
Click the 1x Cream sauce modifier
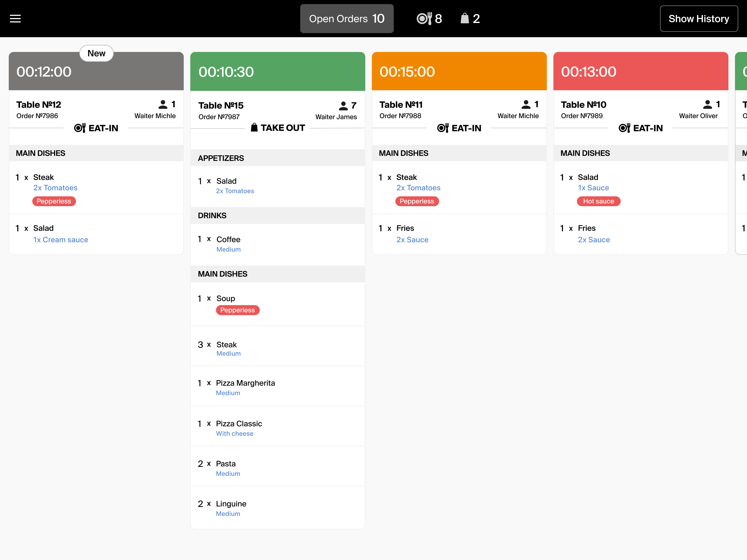coord(61,240)
